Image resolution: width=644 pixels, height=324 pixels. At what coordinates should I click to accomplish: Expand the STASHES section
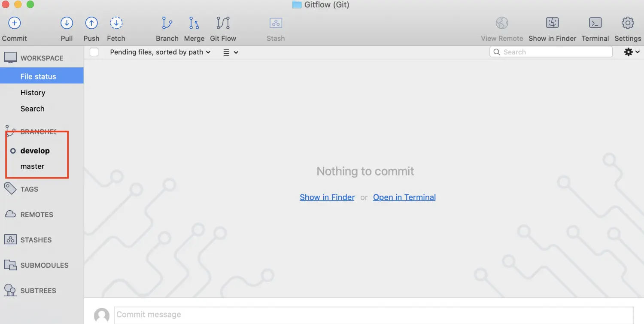point(36,240)
